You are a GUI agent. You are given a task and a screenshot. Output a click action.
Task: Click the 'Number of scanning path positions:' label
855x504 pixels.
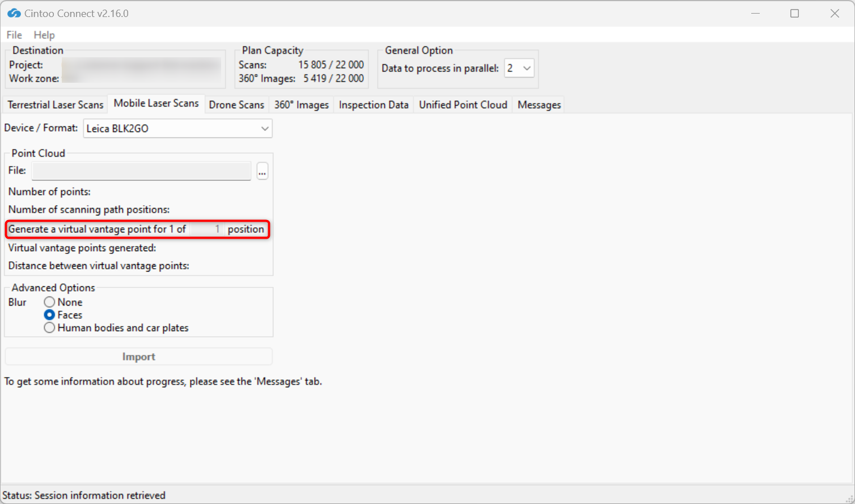click(89, 209)
